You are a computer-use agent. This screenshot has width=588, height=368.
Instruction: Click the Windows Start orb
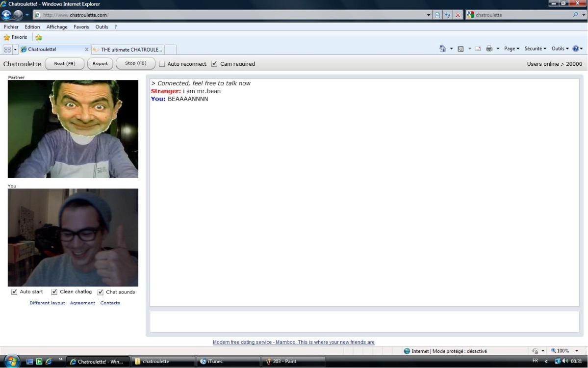[12, 361]
